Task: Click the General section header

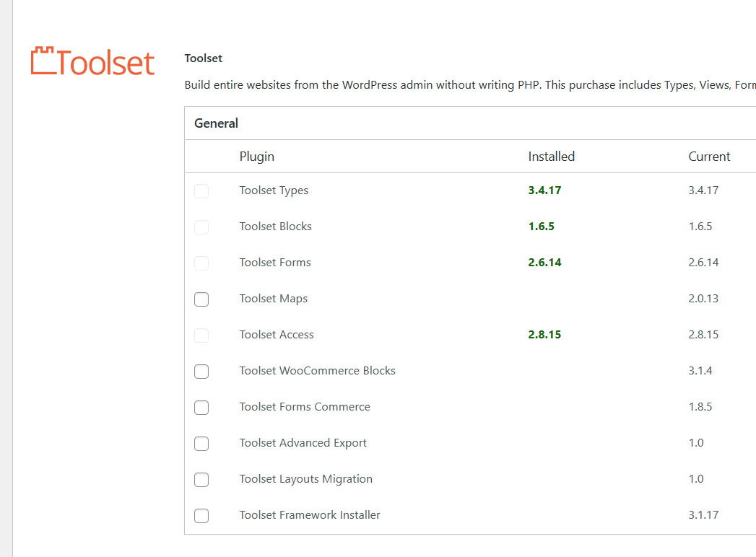Action: point(216,123)
